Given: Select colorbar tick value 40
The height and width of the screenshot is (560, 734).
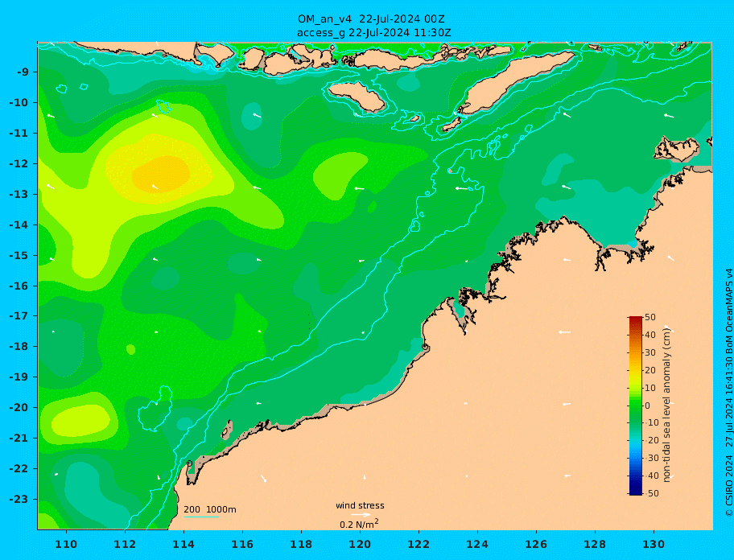Looking at the screenshot, I should [650, 335].
